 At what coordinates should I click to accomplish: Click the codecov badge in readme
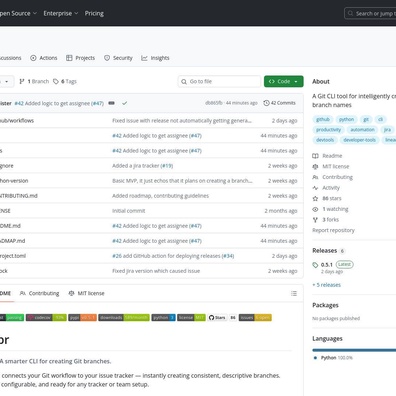(46, 318)
